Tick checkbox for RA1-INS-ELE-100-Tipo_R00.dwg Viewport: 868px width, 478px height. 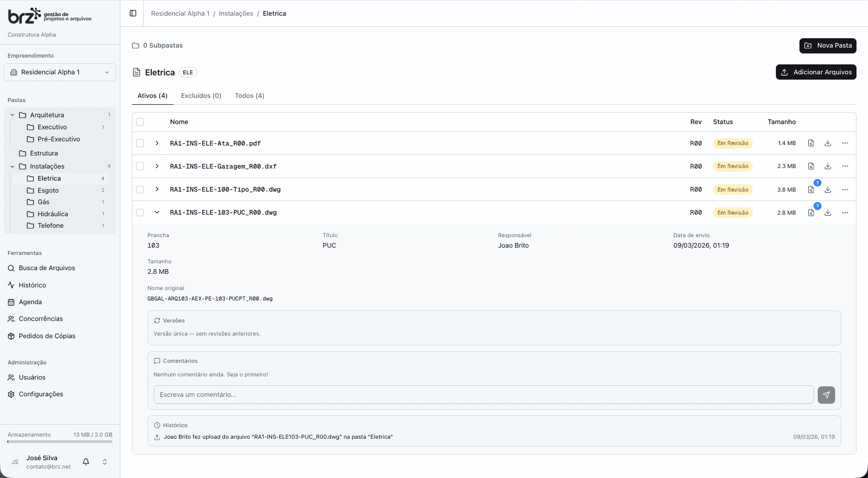pyautogui.click(x=140, y=190)
